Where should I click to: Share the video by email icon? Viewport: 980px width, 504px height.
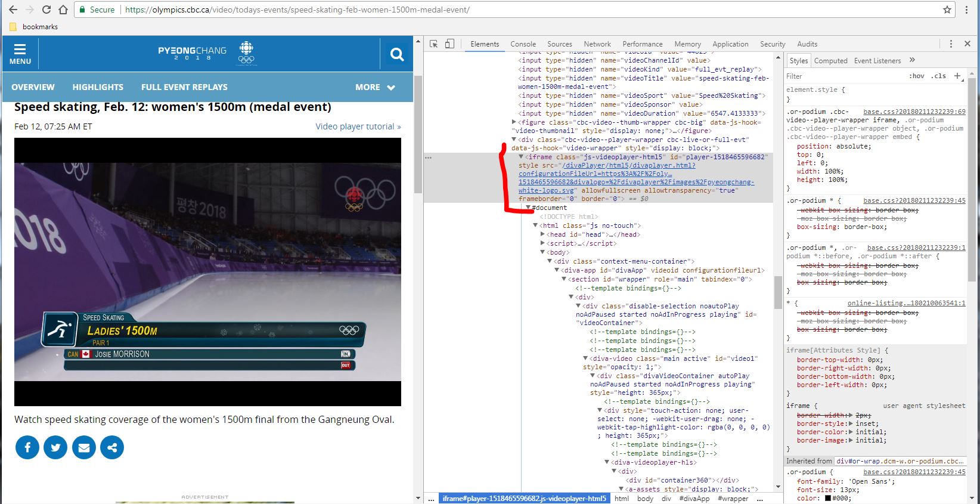coord(84,447)
